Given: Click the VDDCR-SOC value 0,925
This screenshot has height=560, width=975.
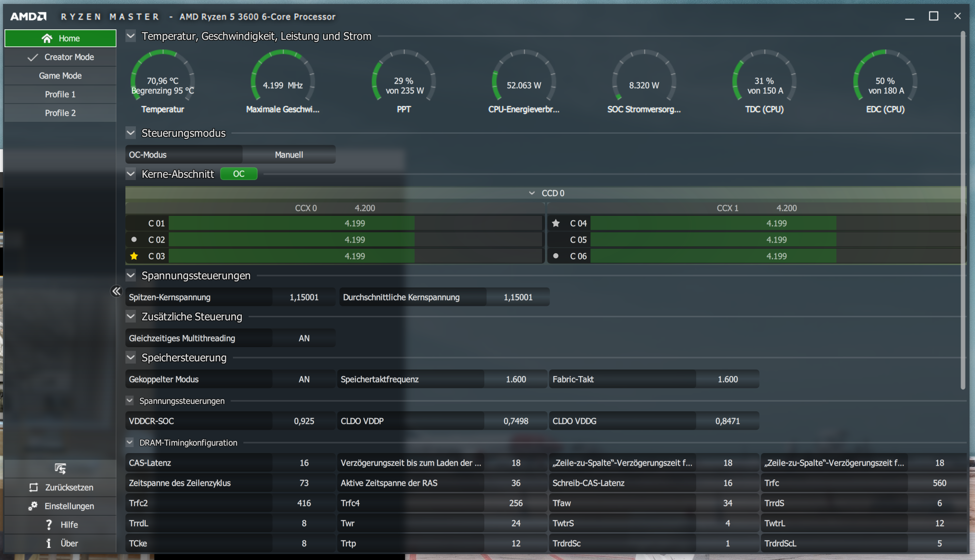Looking at the screenshot, I should [304, 421].
